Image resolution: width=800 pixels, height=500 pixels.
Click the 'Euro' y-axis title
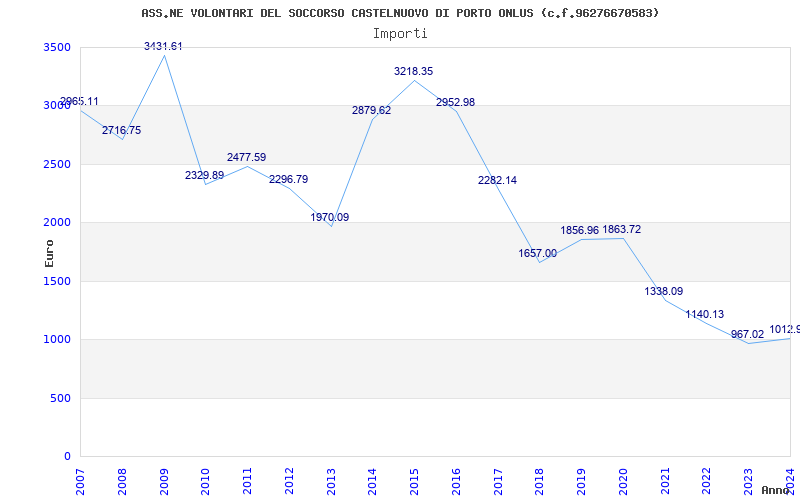(49, 254)
